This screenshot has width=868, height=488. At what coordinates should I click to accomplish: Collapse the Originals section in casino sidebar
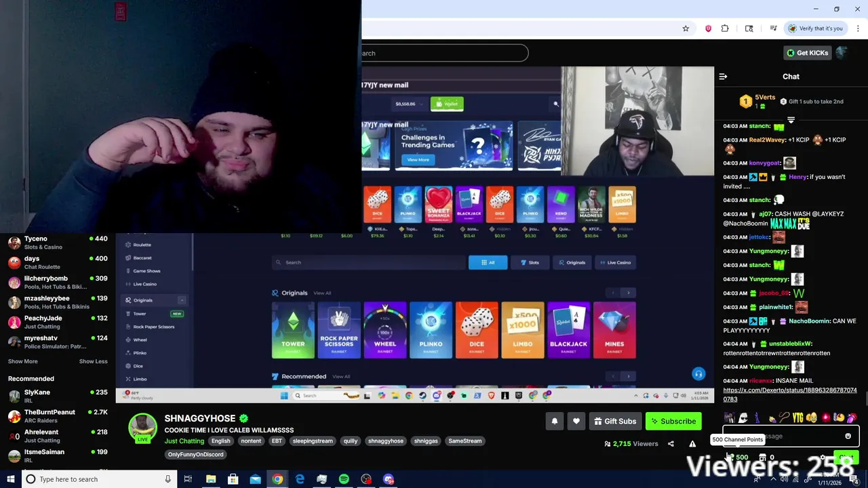[182, 300]
